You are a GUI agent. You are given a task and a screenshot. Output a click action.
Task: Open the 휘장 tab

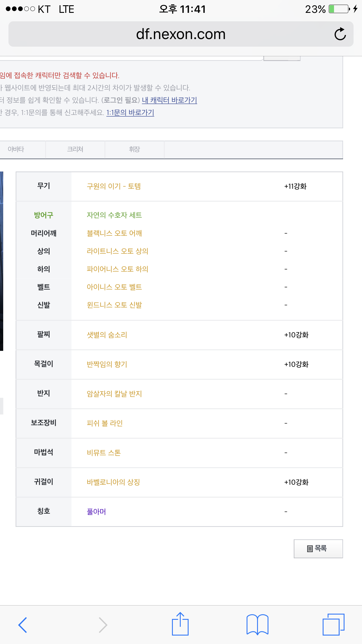tap(135, 149)
